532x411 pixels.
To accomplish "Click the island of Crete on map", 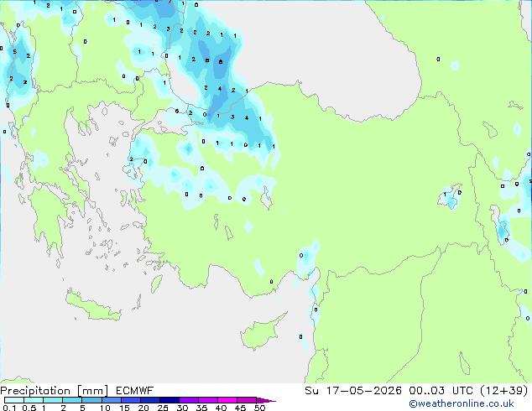I will [93, 307].
